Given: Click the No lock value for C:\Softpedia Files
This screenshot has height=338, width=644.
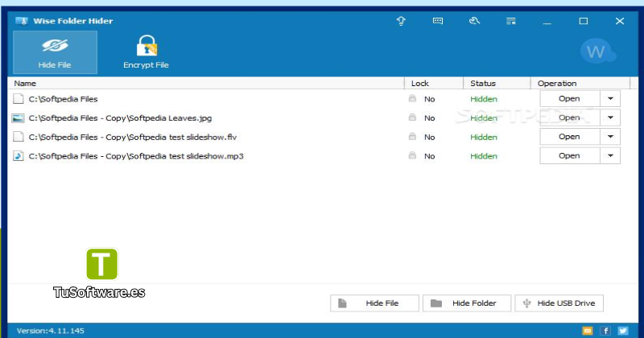Looking at the screenshot, I should click(x=430, y=99).
